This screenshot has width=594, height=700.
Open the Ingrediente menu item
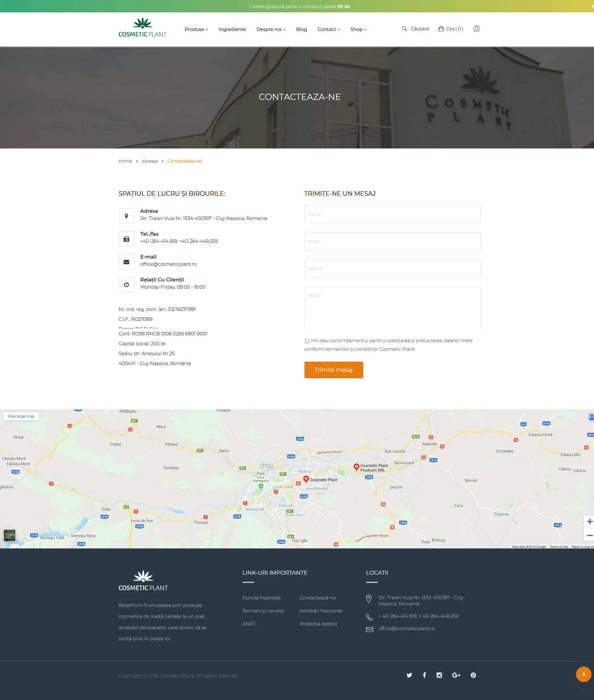click(x=232, y=29)
